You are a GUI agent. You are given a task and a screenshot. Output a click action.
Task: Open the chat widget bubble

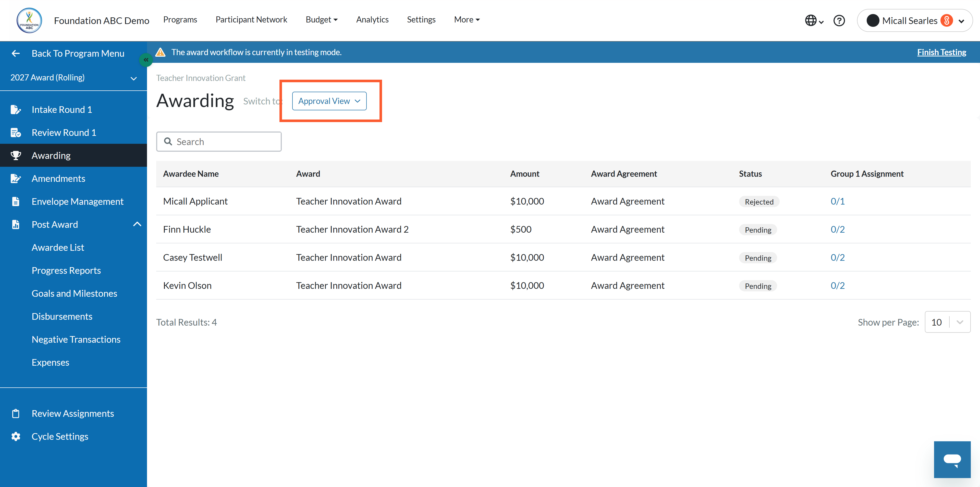(x=952, y=459)
